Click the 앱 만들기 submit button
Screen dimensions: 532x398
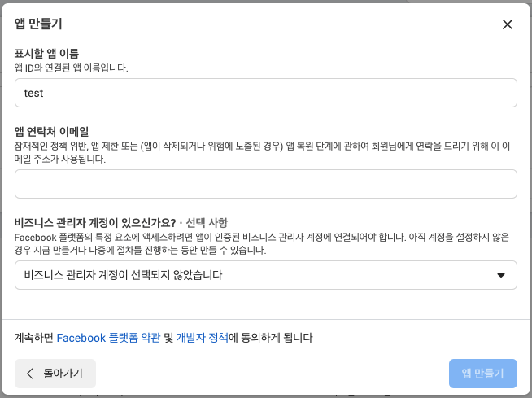click(x=483, y=374)
